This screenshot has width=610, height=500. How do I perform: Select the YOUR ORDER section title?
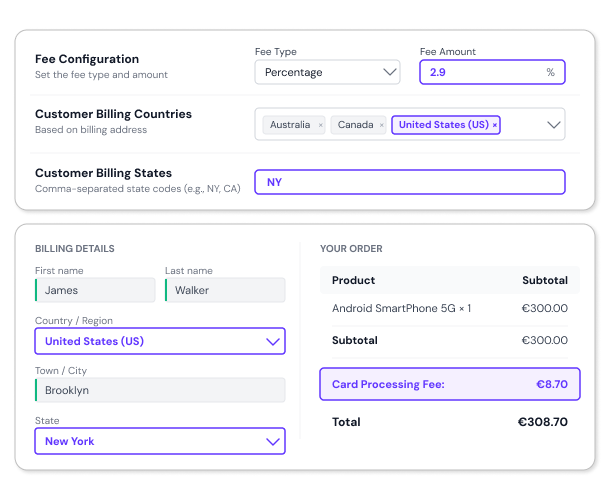coord(351,249)
